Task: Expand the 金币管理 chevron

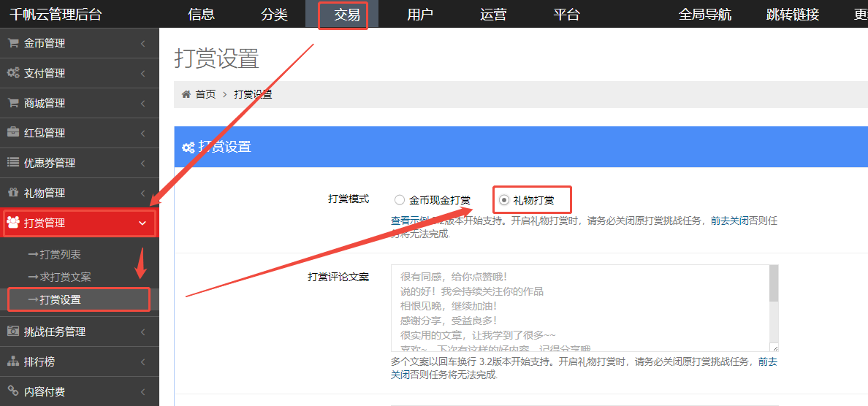Action: (x=142, y=43)
